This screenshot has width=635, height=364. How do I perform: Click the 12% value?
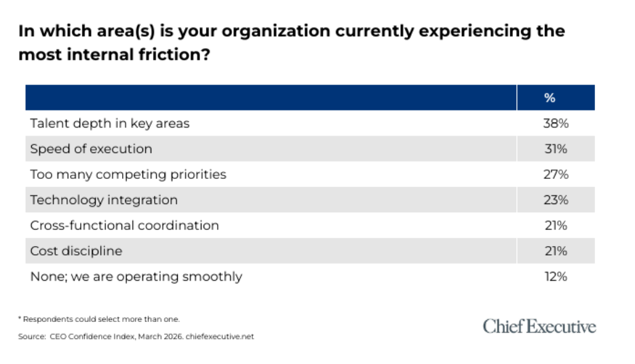[555, 277]
